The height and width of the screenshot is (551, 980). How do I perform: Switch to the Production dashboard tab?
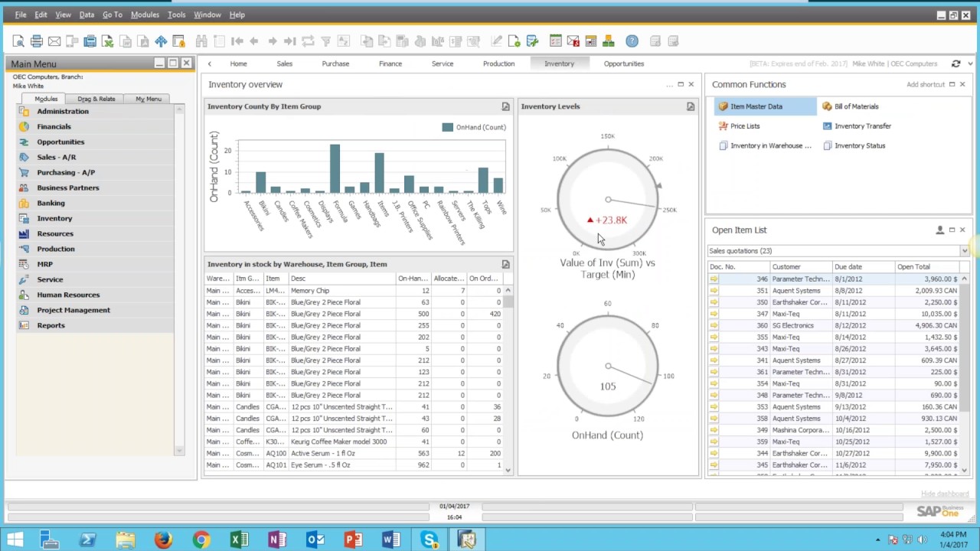(x=498, y=64)
